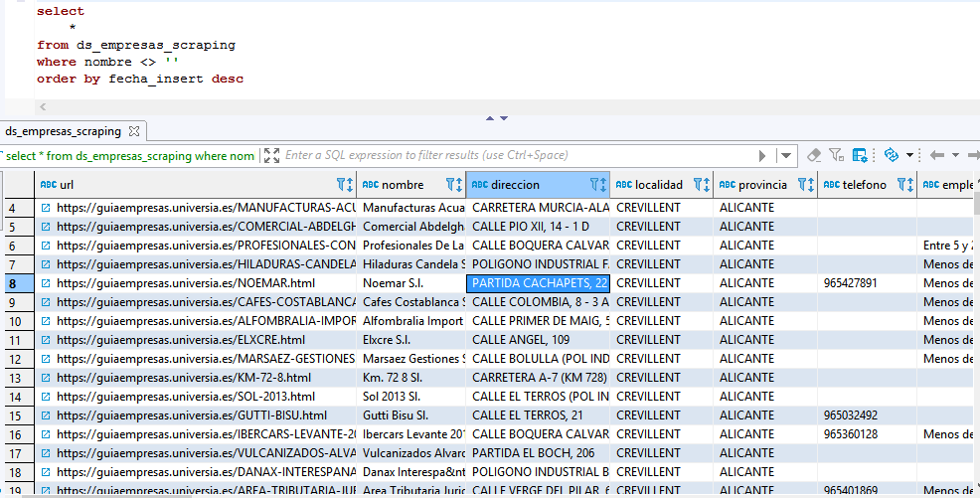Open the link icon for the SOL-2013.html row
Screen dimensions: 980x498
pyautogui.click(x=46, y=397)
